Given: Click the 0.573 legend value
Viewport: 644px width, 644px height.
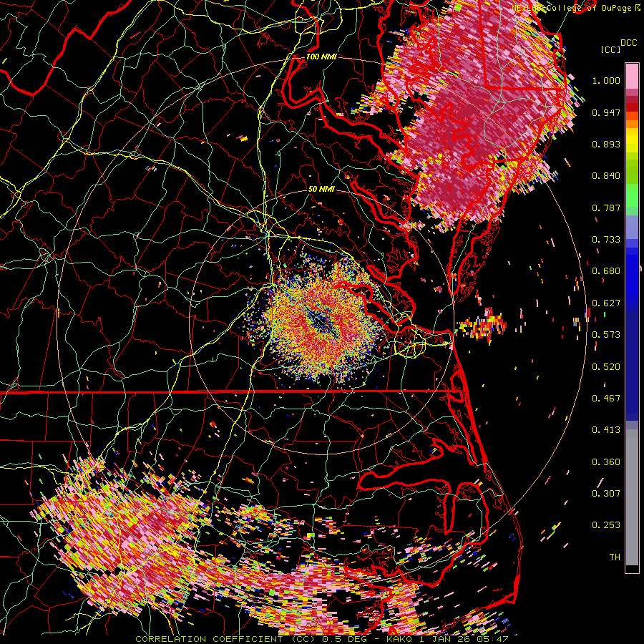Looking at the screenshot, I should [606, 335].
